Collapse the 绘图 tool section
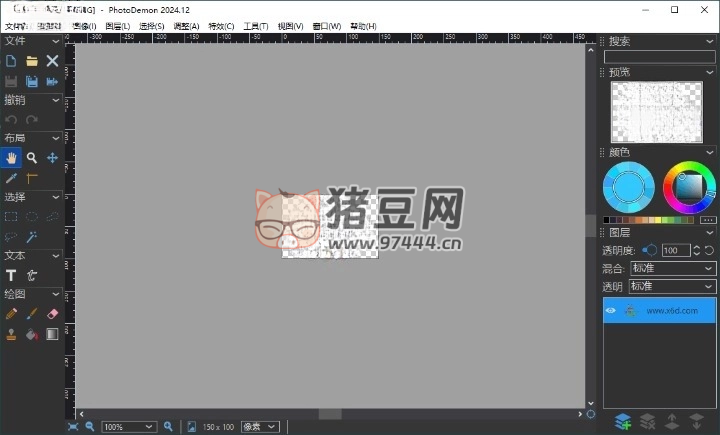 click(56, 294)
